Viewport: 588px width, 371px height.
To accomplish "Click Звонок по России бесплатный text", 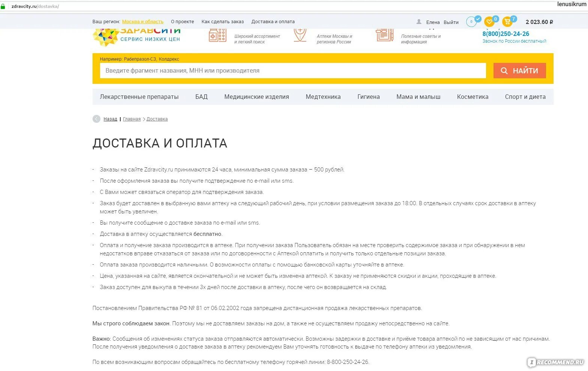I will coord(514,41).
